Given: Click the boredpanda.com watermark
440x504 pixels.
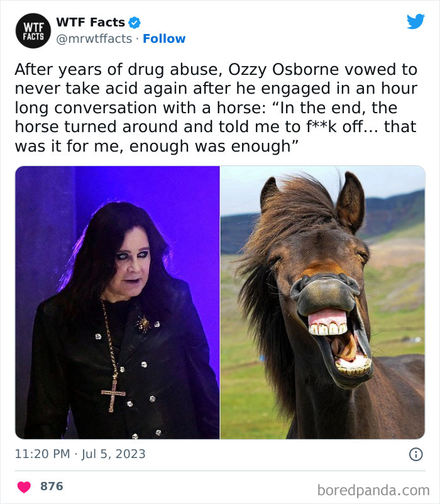Looking at the screenshot, I should [373, 490].
